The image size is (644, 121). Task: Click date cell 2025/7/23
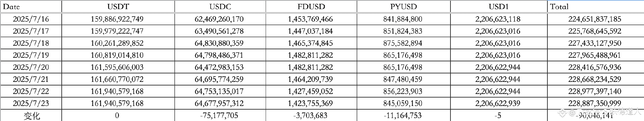pos(31,104)
